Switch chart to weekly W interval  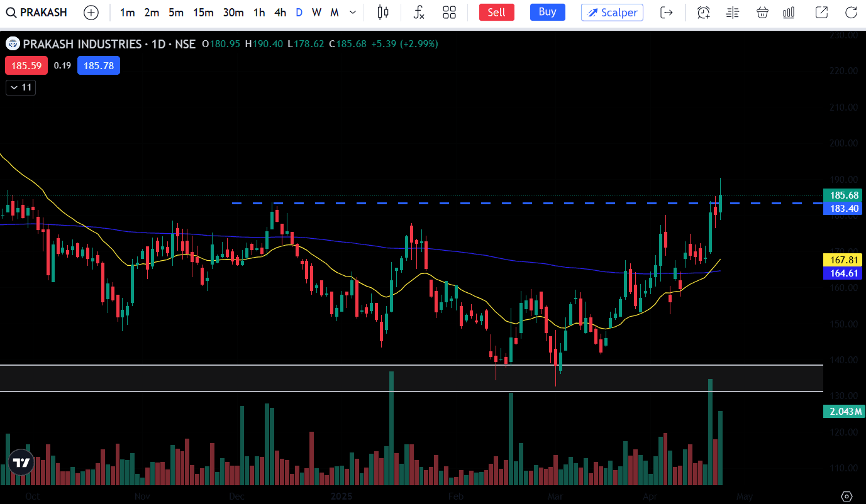coord(316,13)
